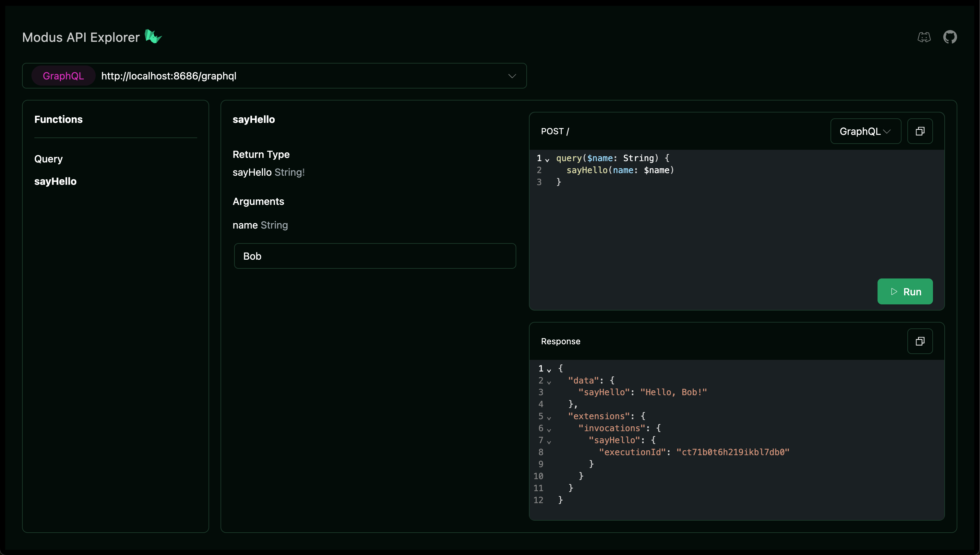This screenshot has height=555, width=980.
Task: Click the name input field containing Bob
Action: 375,256
